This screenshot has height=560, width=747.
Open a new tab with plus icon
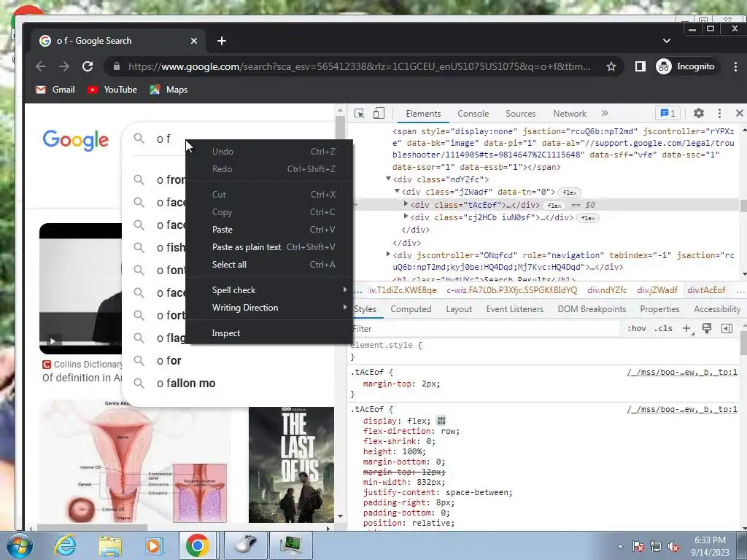(222, 41)
